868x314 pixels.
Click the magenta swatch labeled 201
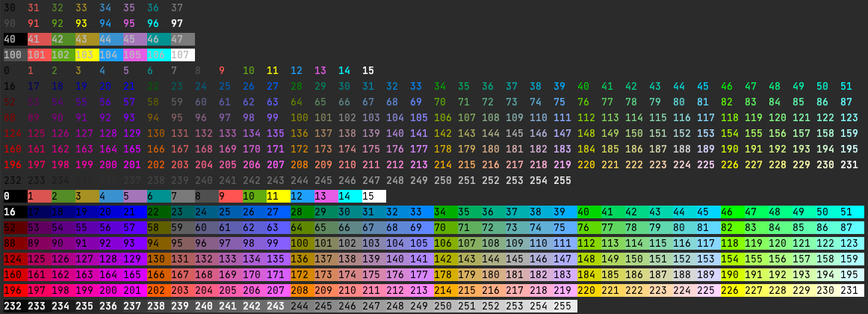tap(135, 290)
